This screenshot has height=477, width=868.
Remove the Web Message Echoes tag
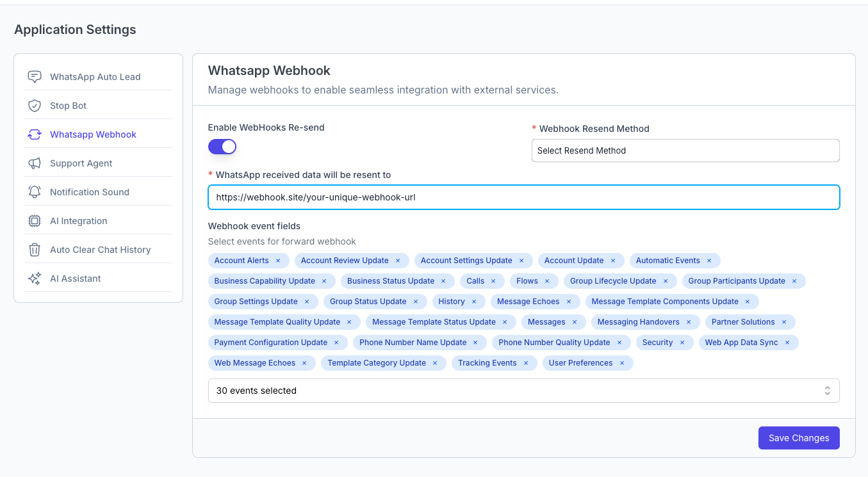(x=304, y=363)
